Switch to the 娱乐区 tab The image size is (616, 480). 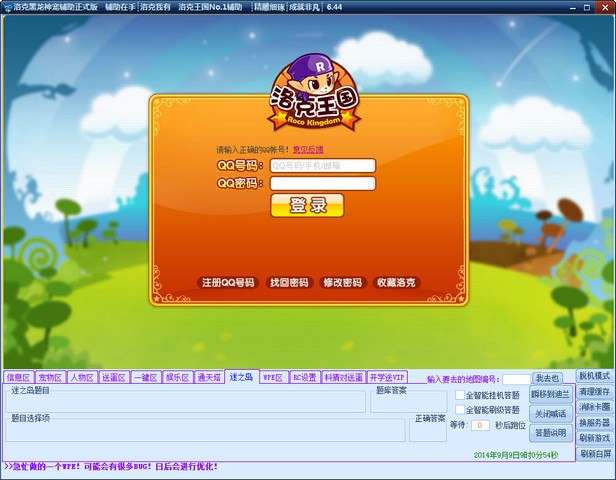pyautogui.click(x=178, y=377)
